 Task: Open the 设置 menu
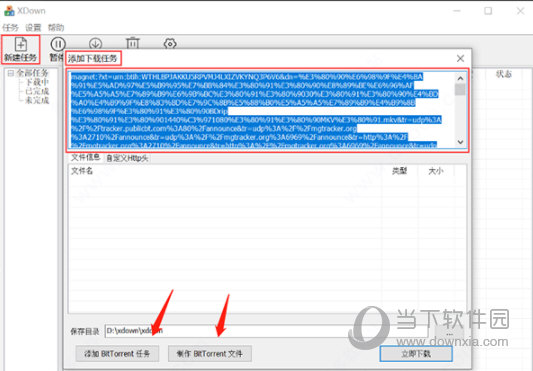click(33, 28)
